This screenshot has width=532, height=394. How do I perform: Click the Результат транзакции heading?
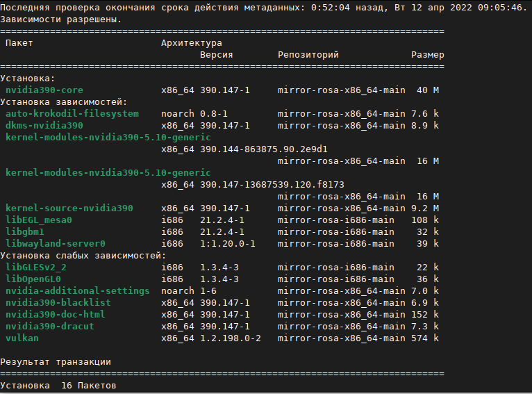[x=55, y=362]
